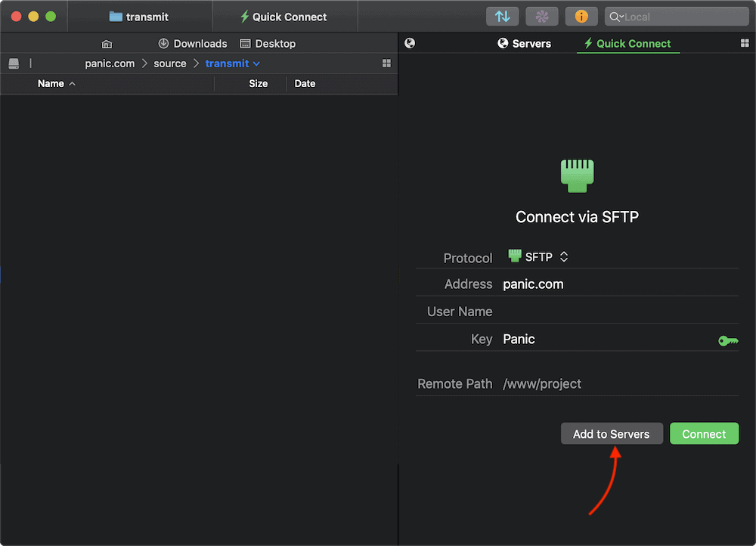Screen dimensions: 756x546
Task: Click the Remote Path field
Action: (x=621, y=384)
